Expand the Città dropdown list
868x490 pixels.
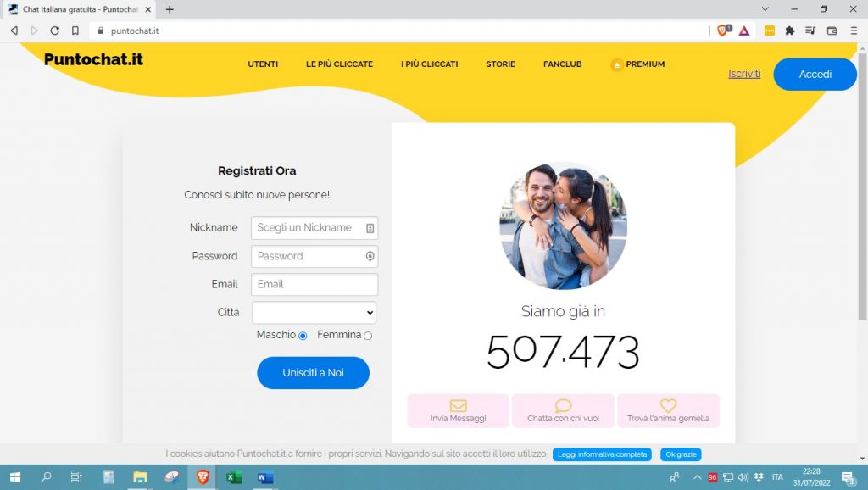point(314,313)
